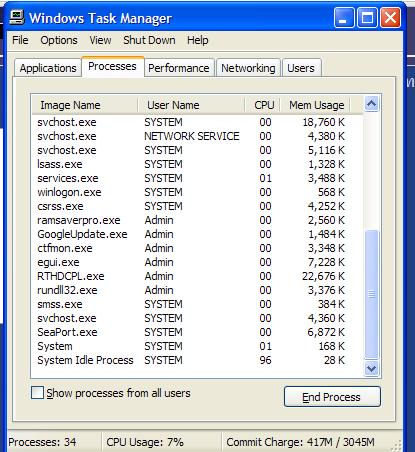The height and width of the screenshot is (452, 415).
Task: Open the Options menu
Action: click(x=59, y=40)
